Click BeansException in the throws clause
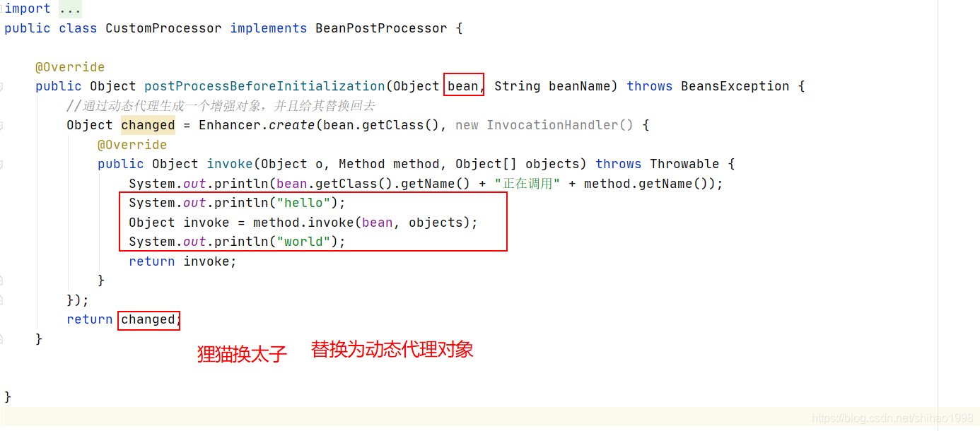 (735, 86)
